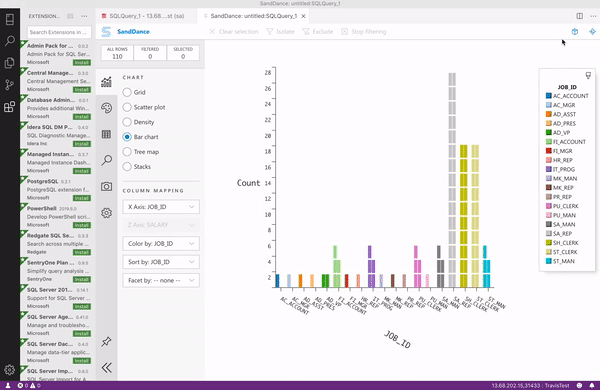Open the SandDance search panel magnifier
600x390 pixels.
click(x=106, y=160)
